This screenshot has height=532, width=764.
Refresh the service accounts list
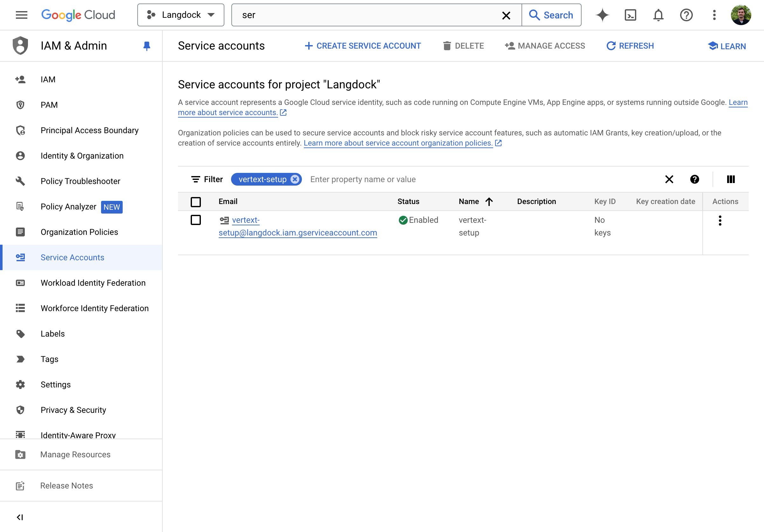tap(630, 46)
